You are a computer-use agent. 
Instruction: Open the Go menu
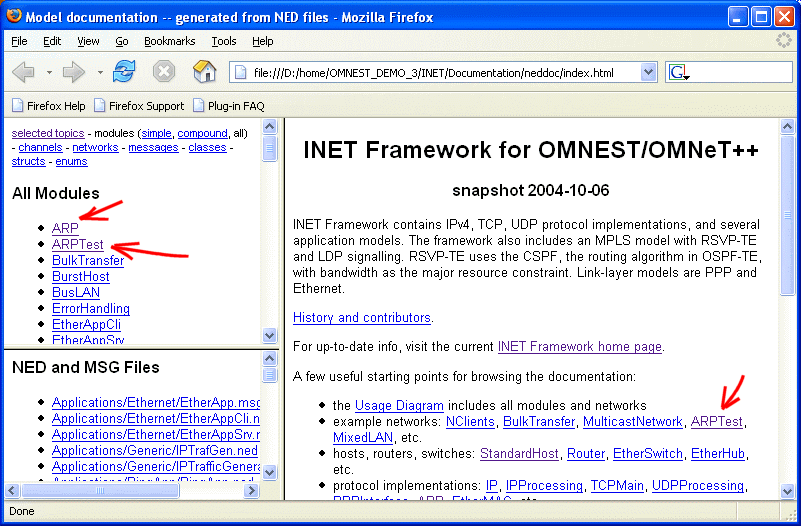(122, 41)
